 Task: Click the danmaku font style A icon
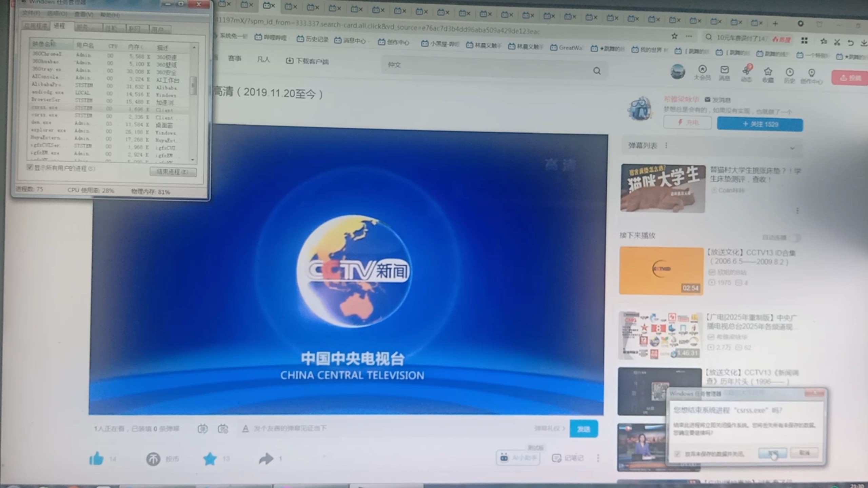(245, 429)
